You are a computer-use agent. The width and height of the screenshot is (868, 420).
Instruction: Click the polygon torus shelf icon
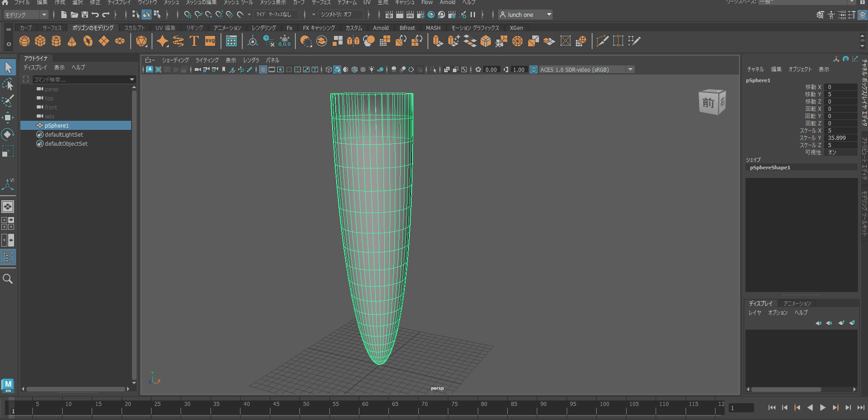coord(88,41)
